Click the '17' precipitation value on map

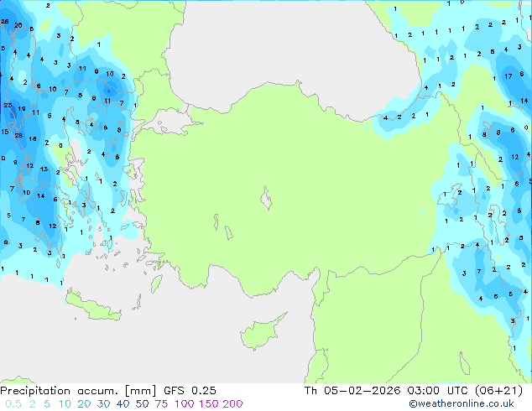(508, 76)
